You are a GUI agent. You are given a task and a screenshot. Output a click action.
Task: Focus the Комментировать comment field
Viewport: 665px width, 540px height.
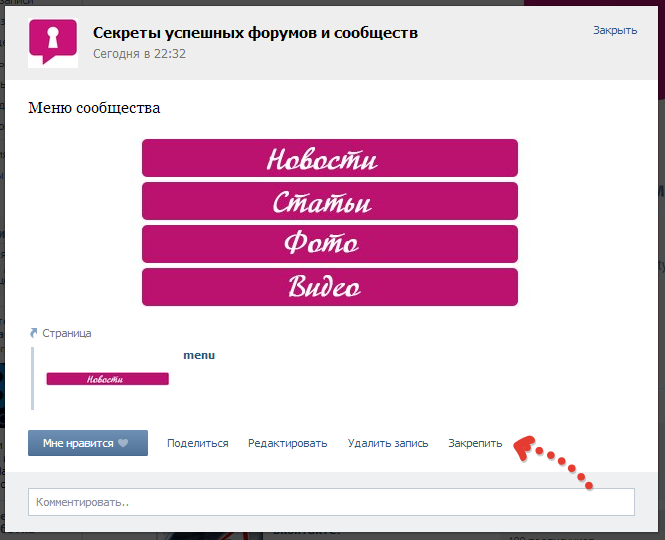coord(331,502)
